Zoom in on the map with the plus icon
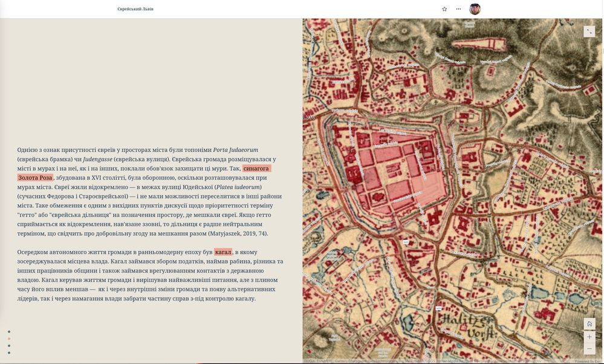The image size is (604, 364). 589,337
